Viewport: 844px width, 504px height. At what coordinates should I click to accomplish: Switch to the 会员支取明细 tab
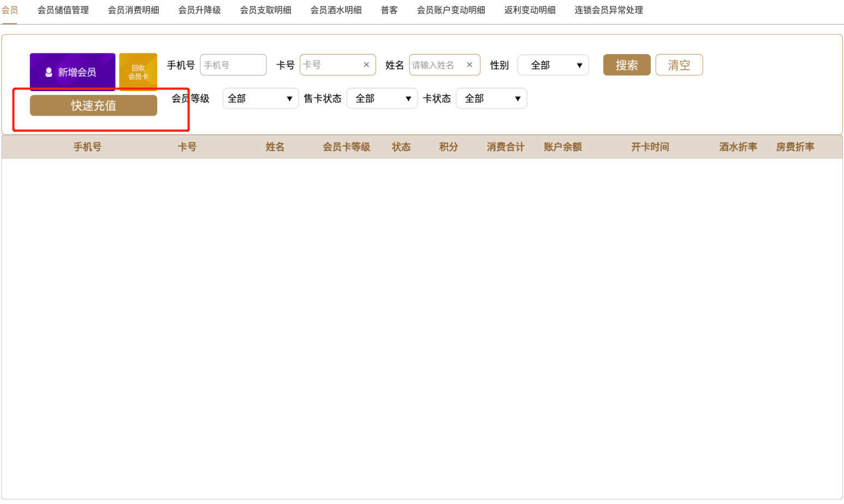(266, 10)
